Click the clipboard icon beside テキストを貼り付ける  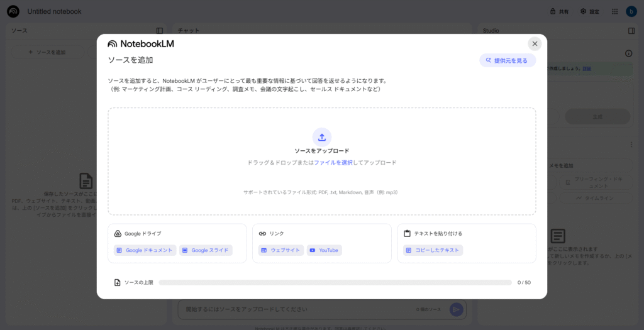pos(407,234)
